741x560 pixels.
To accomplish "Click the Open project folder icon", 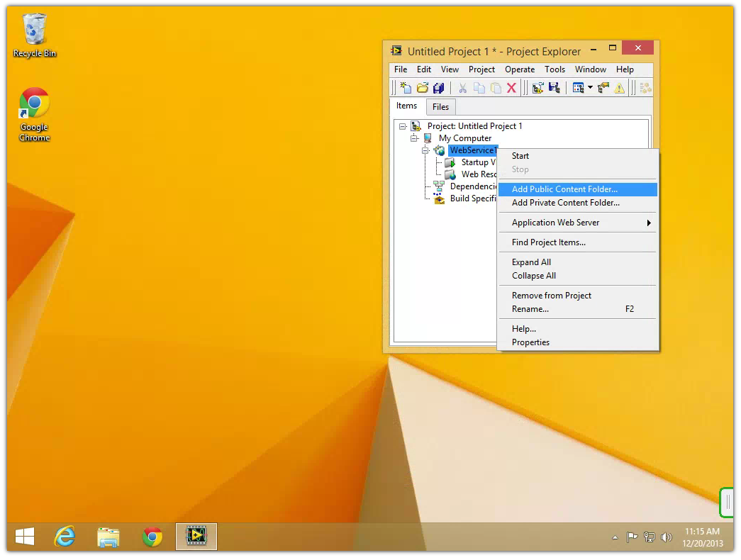I will tap(422, 88).
